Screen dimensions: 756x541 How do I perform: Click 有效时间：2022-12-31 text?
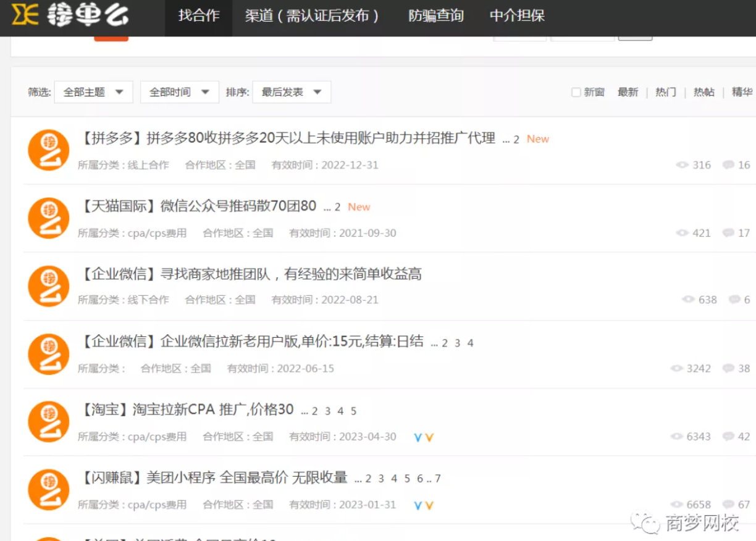(x=325, y=165)
